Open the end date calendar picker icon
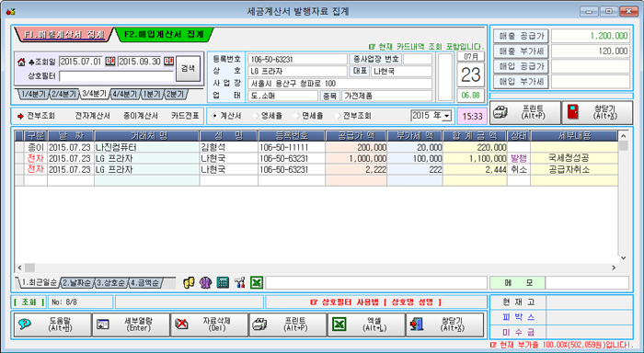Screen dimensions: 644x353 (x=168, y=62)
